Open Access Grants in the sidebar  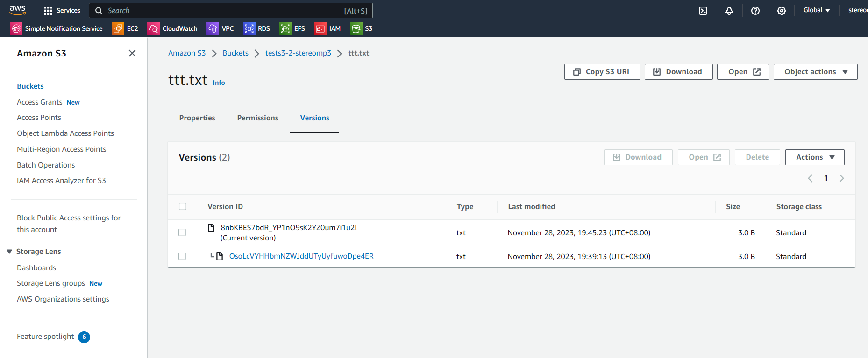tap(40, 102)
